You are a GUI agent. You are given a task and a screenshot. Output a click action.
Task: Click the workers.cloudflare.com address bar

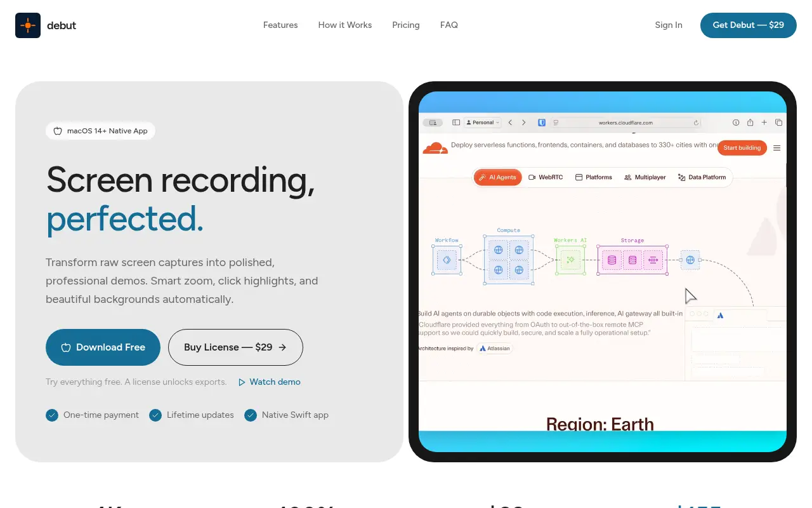[625, 123]
